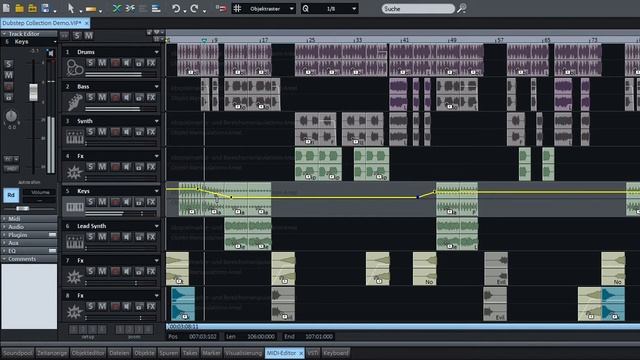The height and width of the screenshot is (360, 640).
Task: Open Bass track menu arrow
Action: click(x=156, y=87)
